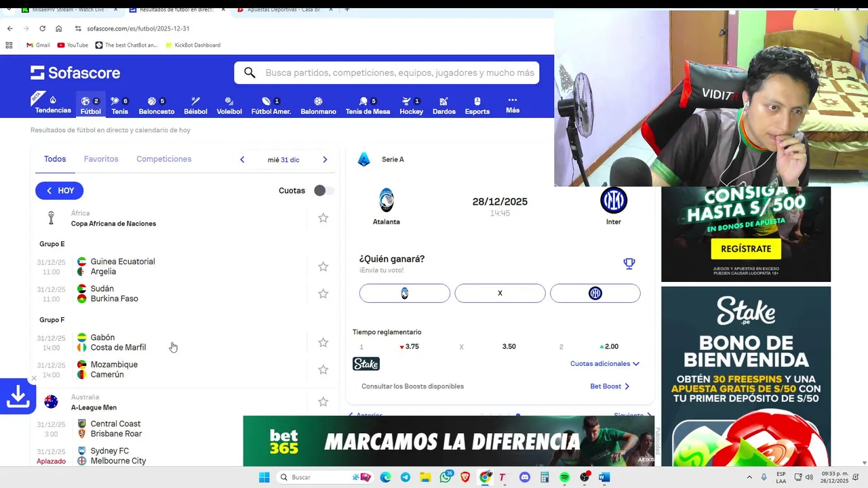Open the Tendencias trending section
868x488 pixels.
tap(53, 104)
